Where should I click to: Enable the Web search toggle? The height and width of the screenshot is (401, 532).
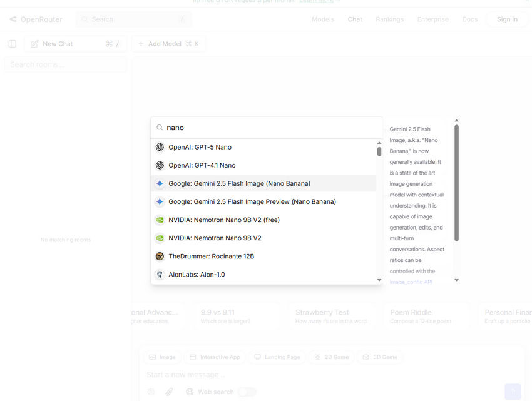coord(247,392)
